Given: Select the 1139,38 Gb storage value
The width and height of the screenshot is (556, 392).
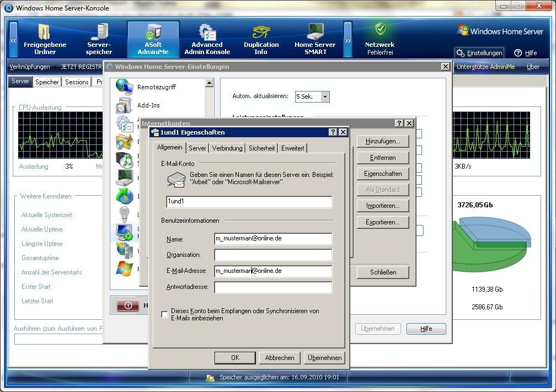Looking at the screenshot, I should pos(487,289).
